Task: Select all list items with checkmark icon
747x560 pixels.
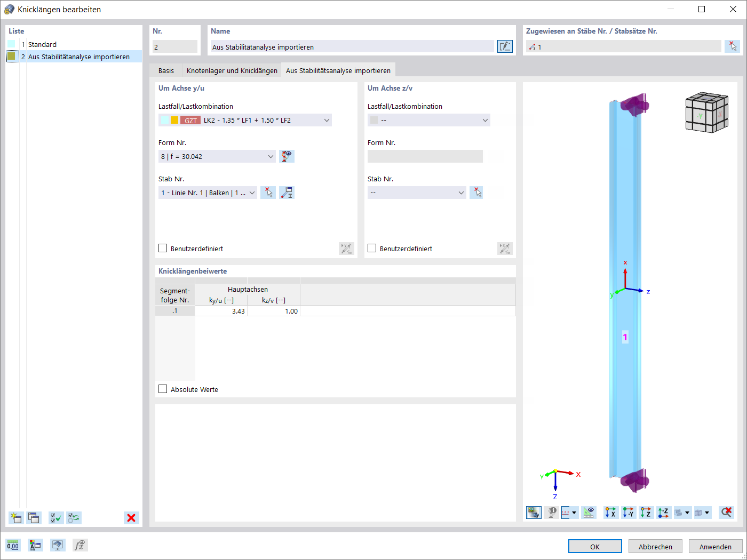Action: (x=56, y=518)
